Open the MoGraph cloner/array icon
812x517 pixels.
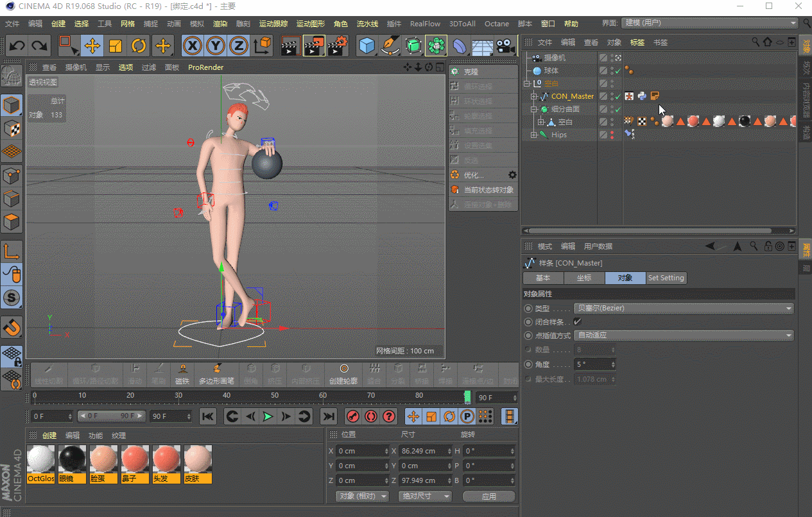click(436, 46)
